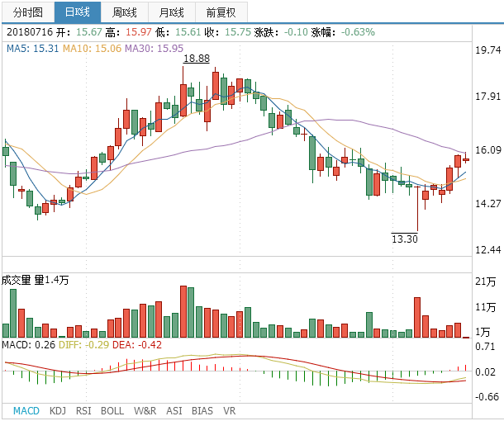Click the 高: 15.97 value
Image resolution: width=504 pixels, height=421 pixels.
tap(128, 32)
